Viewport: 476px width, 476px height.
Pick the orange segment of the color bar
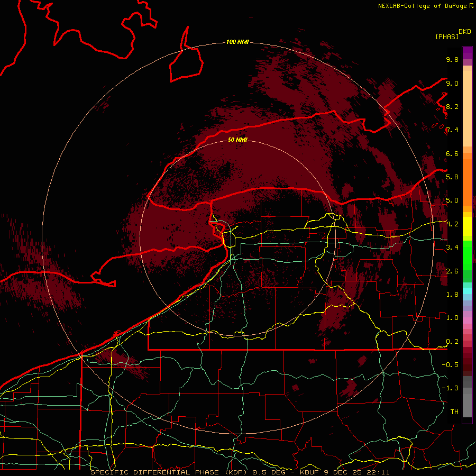pyautogui.click(x=467, y=182)
